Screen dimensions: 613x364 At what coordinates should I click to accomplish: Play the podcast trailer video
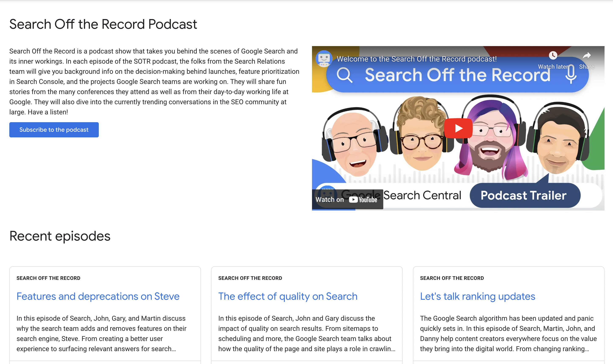click(x=458, y=128)
